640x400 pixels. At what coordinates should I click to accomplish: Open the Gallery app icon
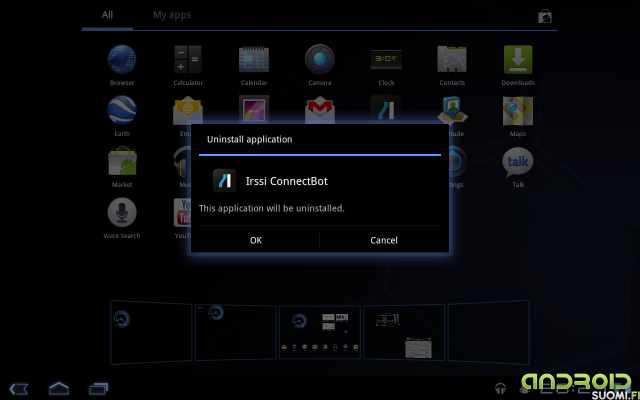point(254,109)
